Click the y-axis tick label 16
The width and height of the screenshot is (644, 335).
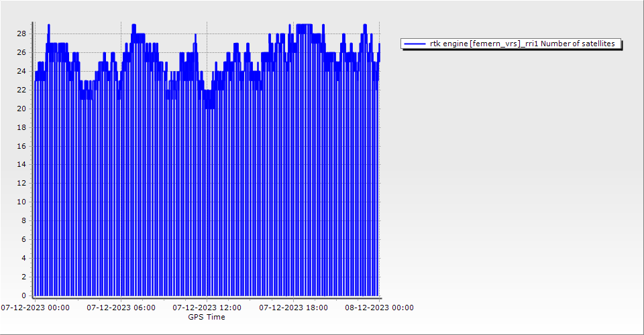pos(21,145)
